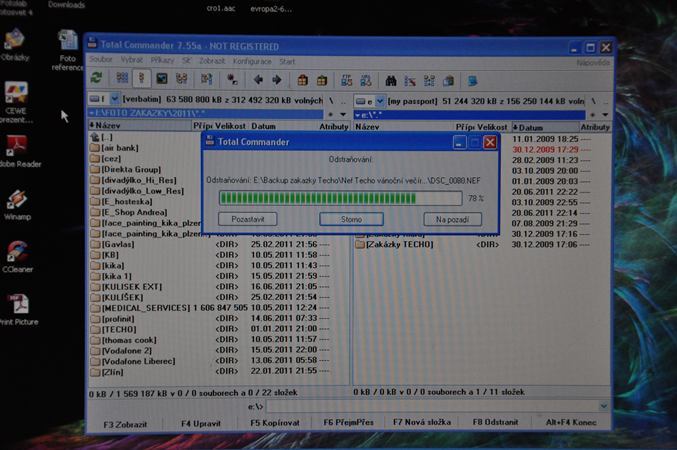
Task: Click the Alt+F4 Konec button
Action: click(x=571, y=422)
